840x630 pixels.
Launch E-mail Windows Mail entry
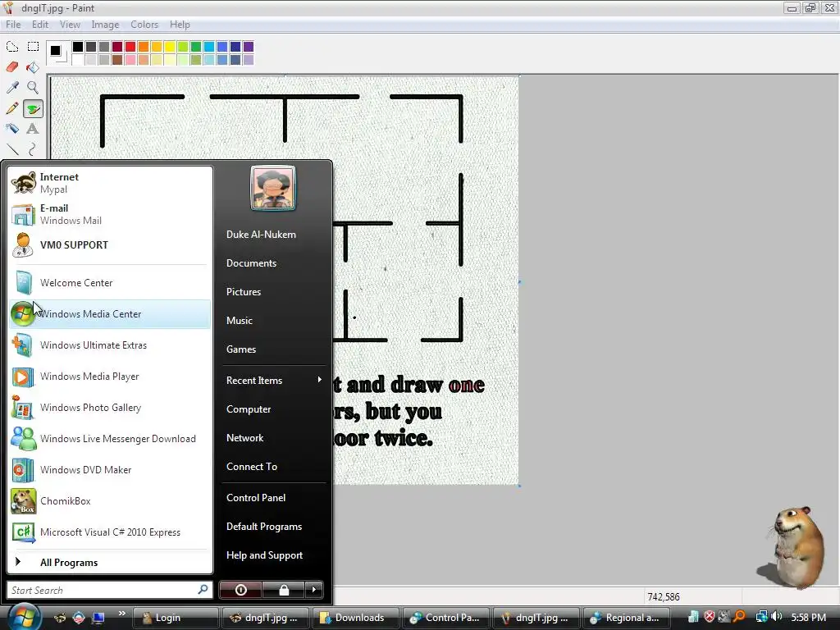tap(110, 214)
